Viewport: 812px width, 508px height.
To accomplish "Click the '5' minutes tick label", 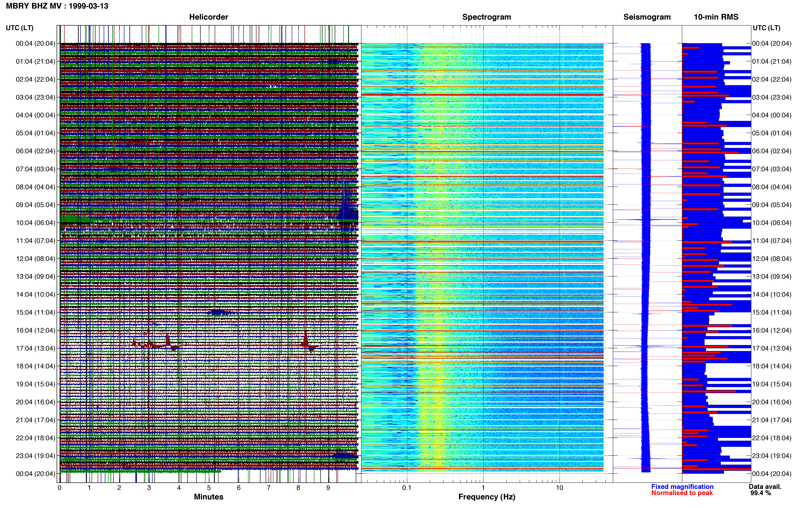I will click(209, 488).
